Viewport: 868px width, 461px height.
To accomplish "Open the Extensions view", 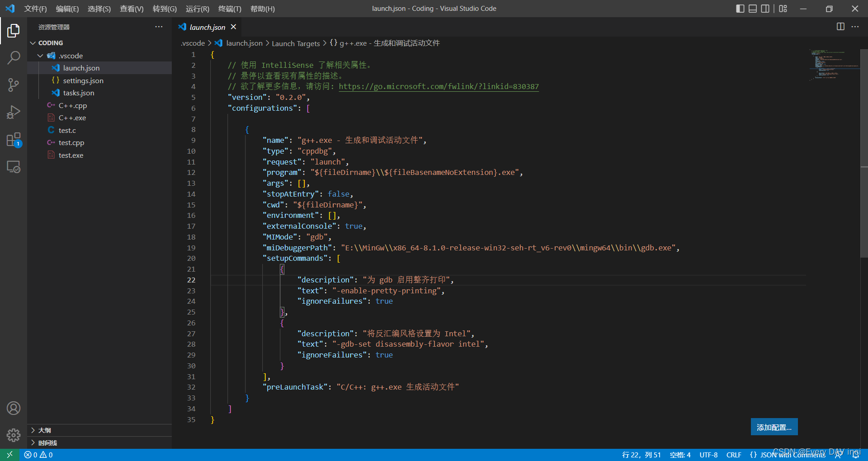I will click(x=14, y=140).
